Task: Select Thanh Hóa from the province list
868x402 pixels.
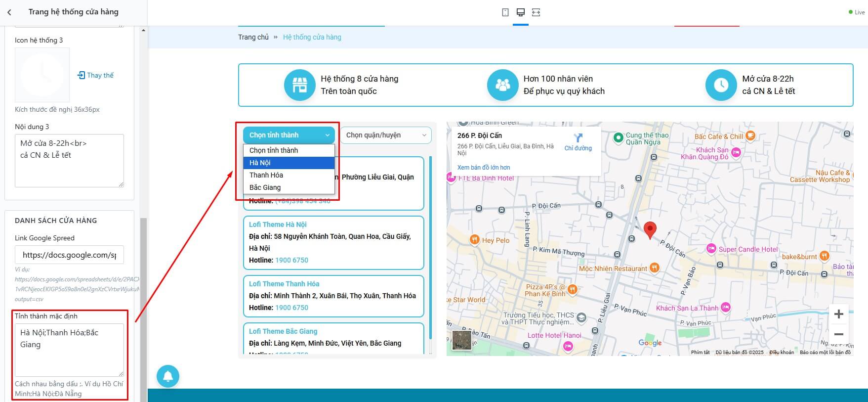Action: tap(289, 175)
